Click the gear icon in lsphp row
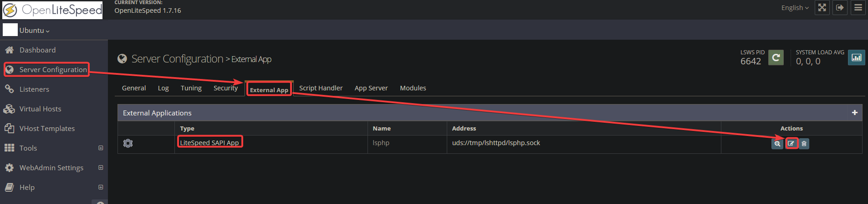 pyautogui.click(x=128, y=143)
